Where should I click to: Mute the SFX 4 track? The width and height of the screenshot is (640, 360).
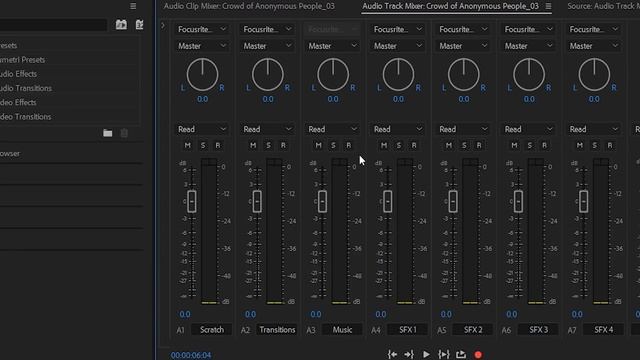pos(580,145)
